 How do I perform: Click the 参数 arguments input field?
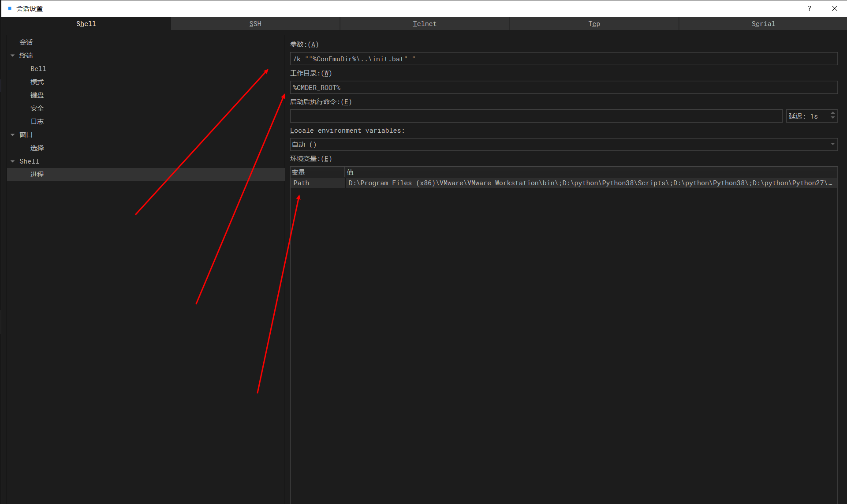[563, 59]
